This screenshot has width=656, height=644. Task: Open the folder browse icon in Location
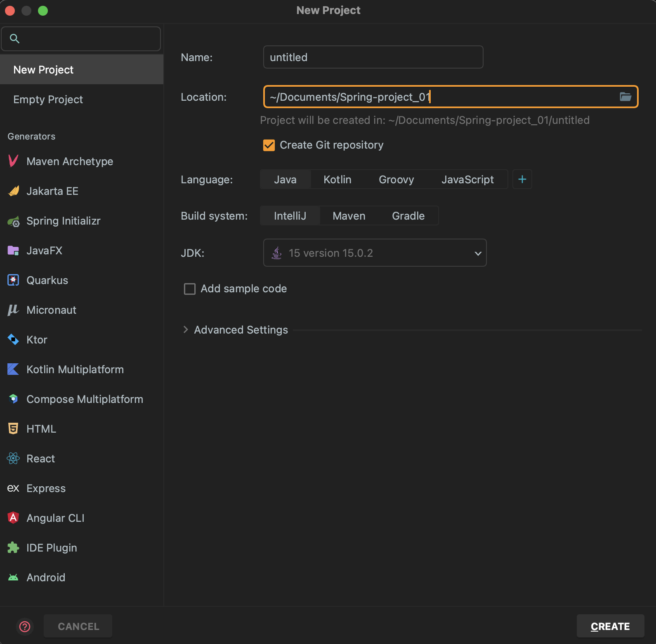point(625,97)
